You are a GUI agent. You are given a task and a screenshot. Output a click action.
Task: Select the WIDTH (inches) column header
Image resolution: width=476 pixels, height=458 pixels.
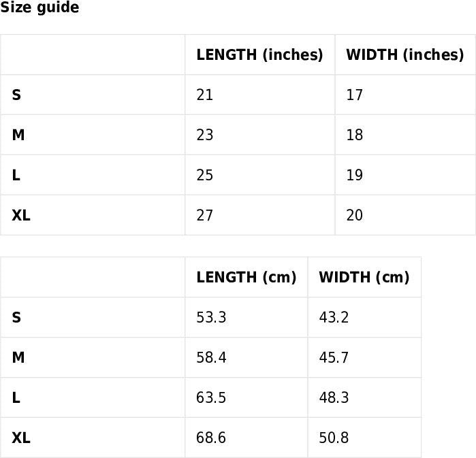[x=405, y=54]
